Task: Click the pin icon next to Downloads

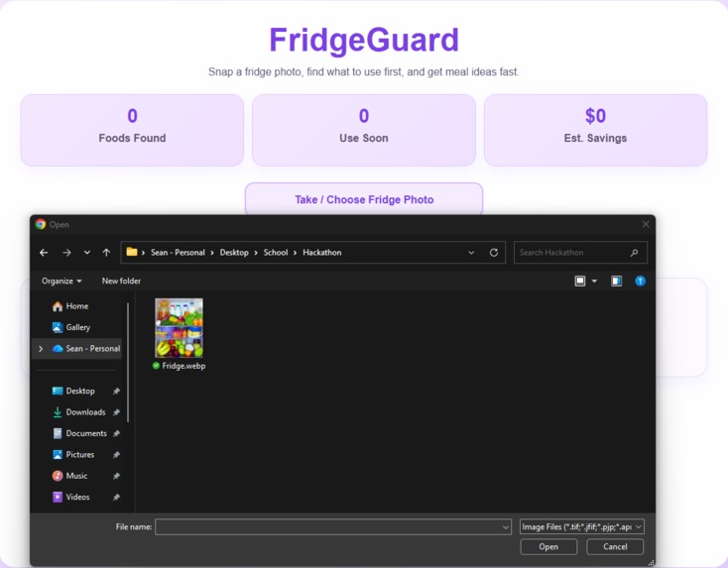Action: pyautogui.click(x=116, y=412)
